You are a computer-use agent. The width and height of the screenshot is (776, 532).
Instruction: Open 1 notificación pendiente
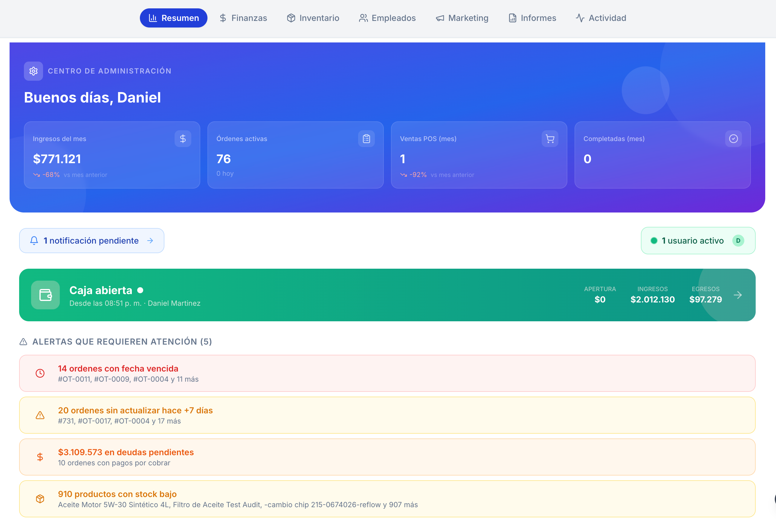tap(91, 241)
